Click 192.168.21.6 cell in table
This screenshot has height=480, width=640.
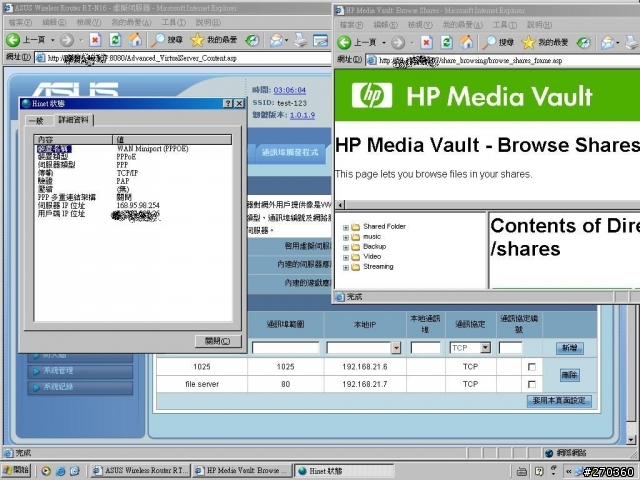tap(365, 367)
